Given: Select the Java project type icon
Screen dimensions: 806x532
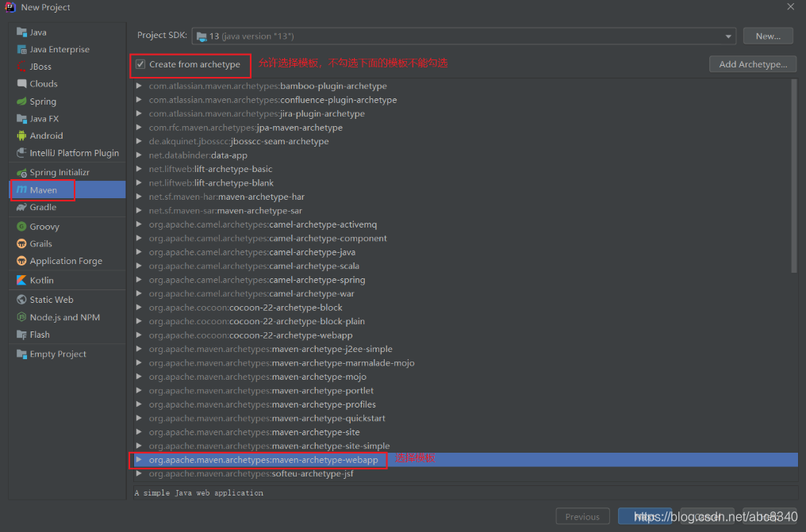Looking at the screenshot, I should point(21,33).
